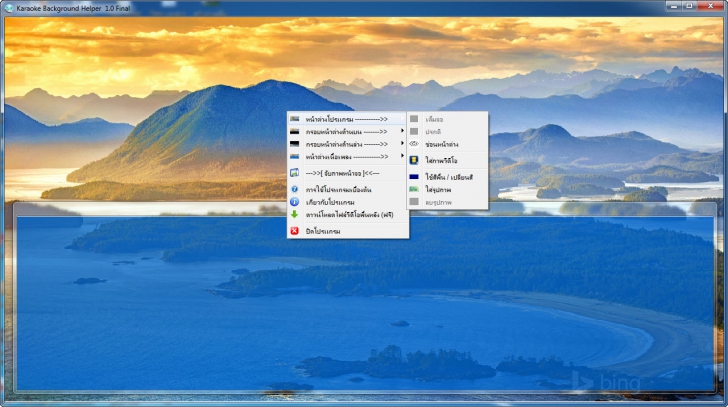This screenshot has height=407, width=728.
Task: Select the ลบรูปภาพ remove picture entry
Action: point(448,202)
